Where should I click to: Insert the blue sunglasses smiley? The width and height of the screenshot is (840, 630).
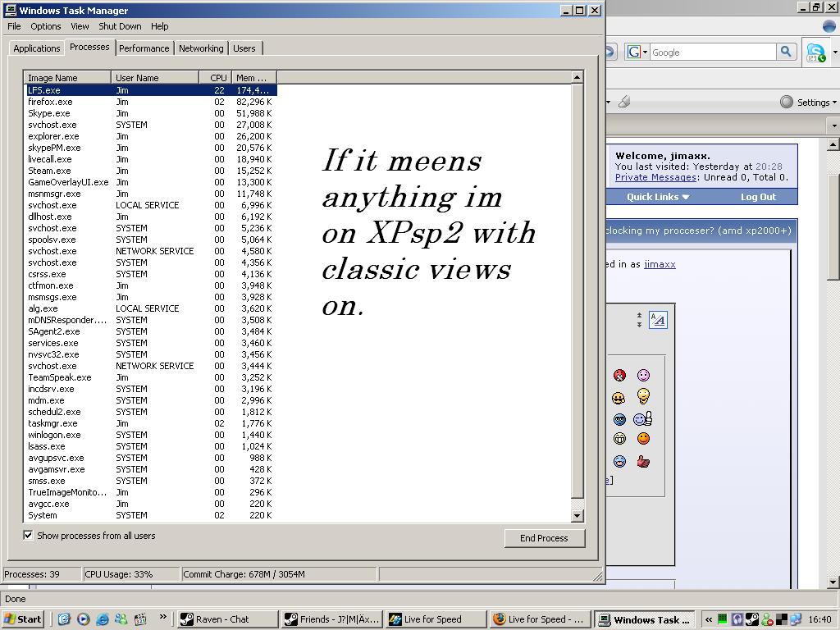619,419
